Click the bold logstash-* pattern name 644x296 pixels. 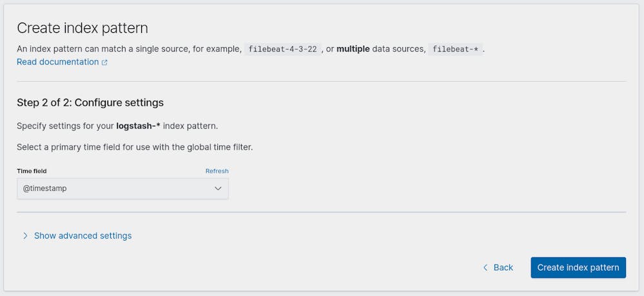[x=138, y=126]
